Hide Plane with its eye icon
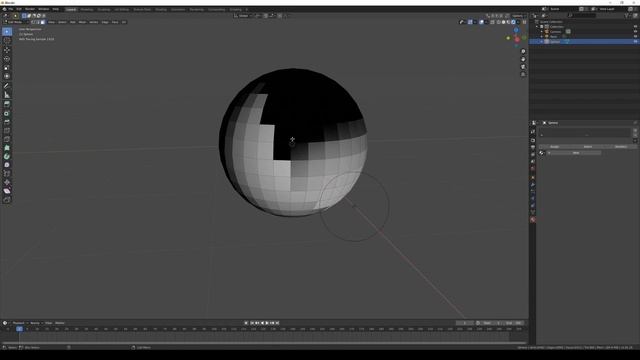Viewport: 640px width, 360px height. [635, 36]
